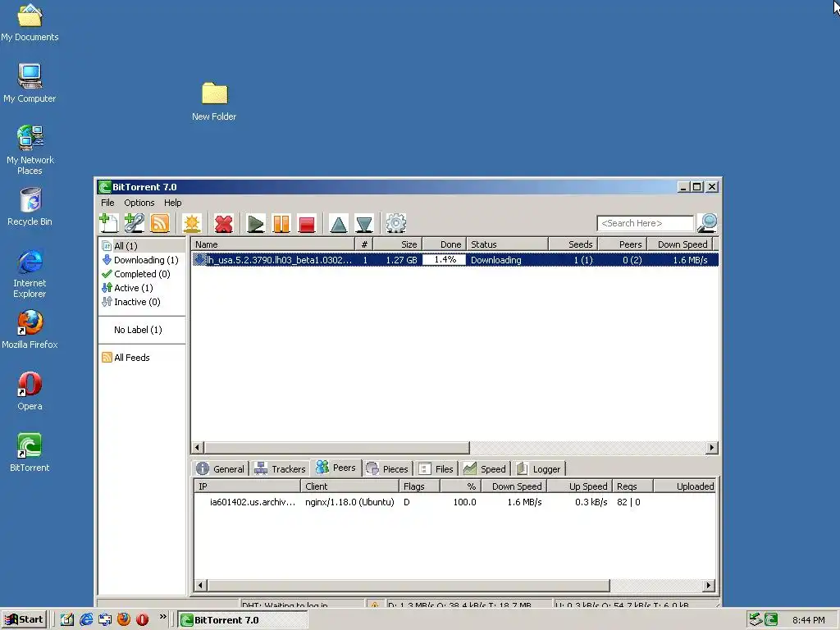This screenshot has width=840, height=630.
Task: Sort torrents by Size column header
Action: 398,244
